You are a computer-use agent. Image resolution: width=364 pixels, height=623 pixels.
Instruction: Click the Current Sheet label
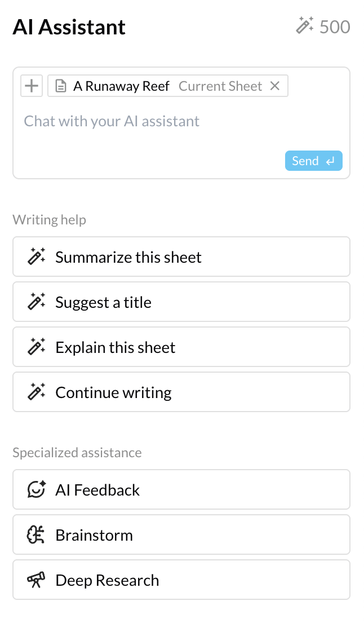pos(220,86)
